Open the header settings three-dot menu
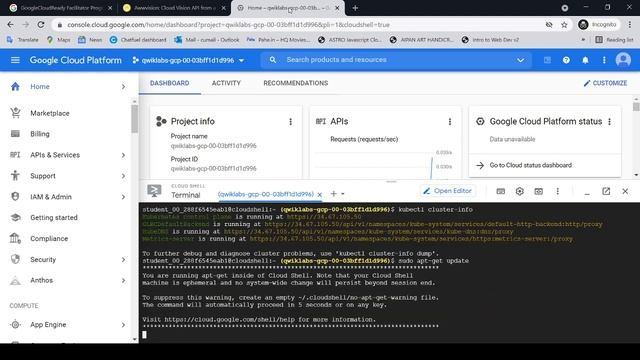The image size is (640, 360). (604, 60)
